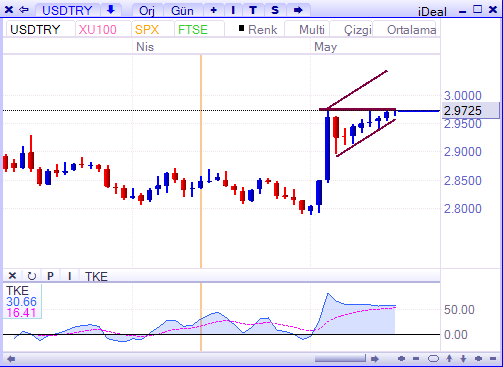Click the iDeal label in the title bar

tap(432, 12)
